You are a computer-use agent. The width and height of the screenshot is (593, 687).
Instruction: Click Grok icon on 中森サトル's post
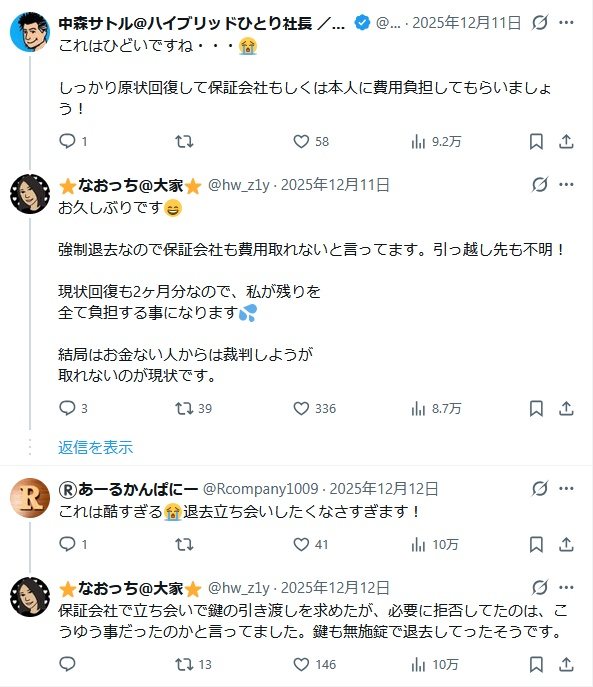click(x=540, y=22)
